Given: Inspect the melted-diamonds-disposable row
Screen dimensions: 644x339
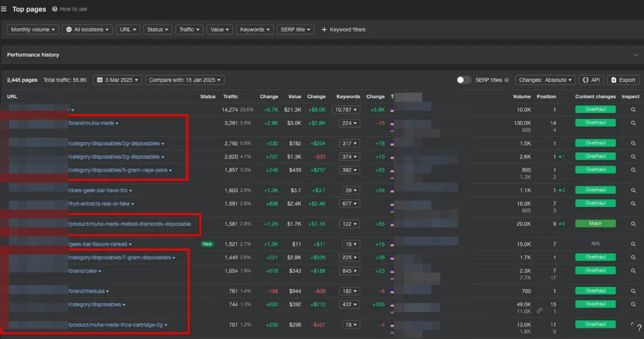Looking at the screenshot, I should pyautogui.click(x=633, y=224).
